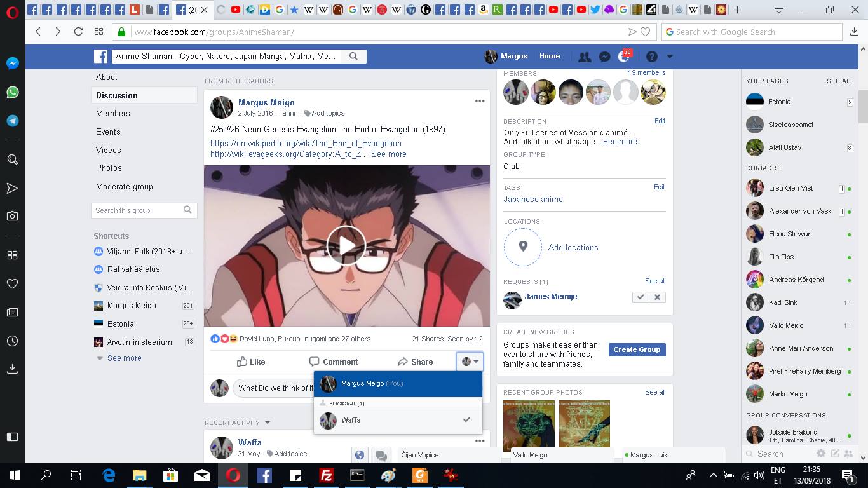Go to the group's Videos section

(109, 150)
